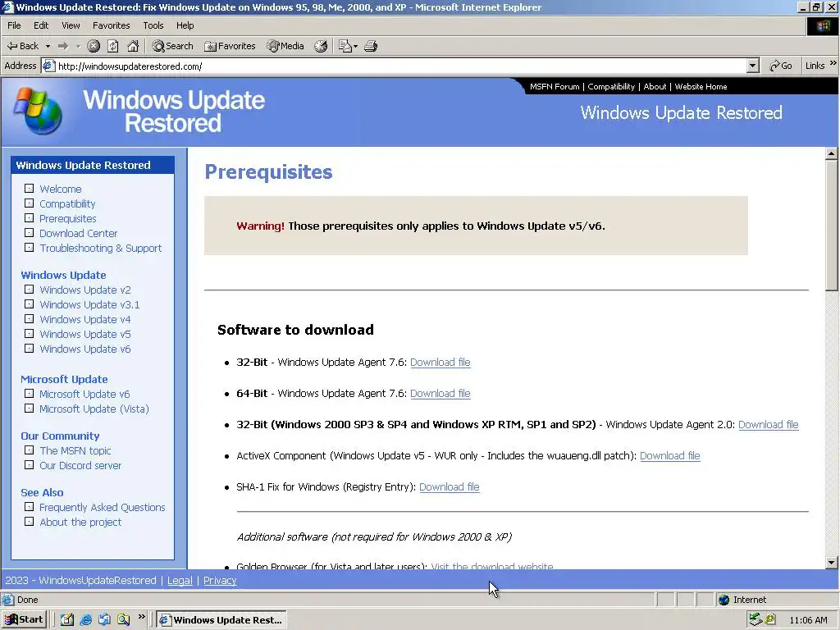Open the History toolbar icon

pos(321,46)
